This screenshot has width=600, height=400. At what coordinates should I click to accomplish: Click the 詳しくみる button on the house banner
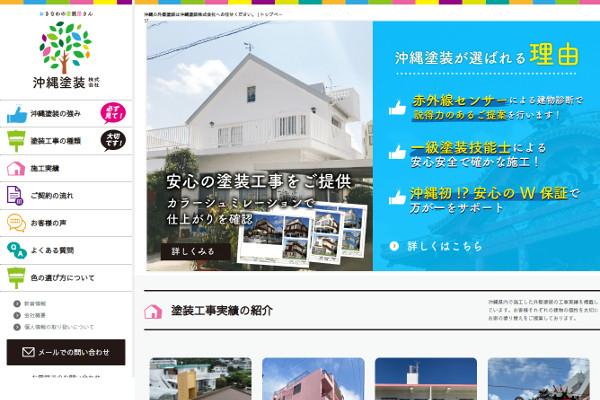[196, 251]
